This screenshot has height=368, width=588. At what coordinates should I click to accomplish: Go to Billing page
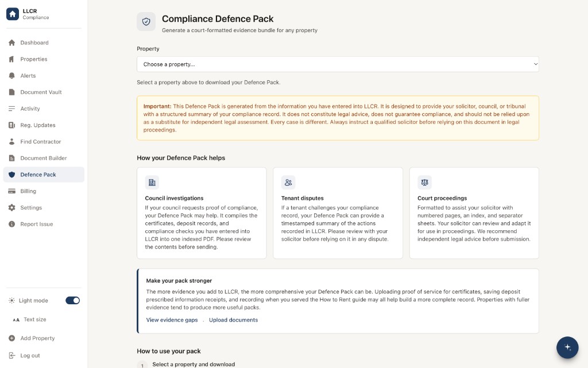click(44, 191)
